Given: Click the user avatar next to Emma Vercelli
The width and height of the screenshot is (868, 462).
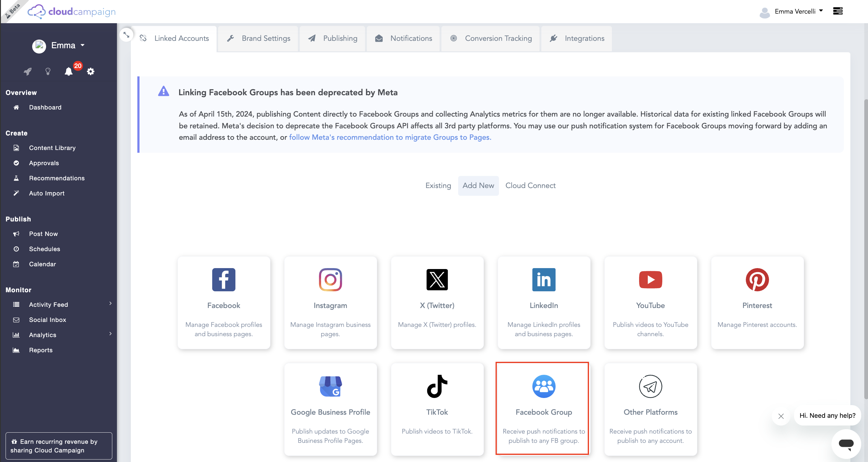Looking at the screenshot, I should pyautogui.click(x=765, y=12).
